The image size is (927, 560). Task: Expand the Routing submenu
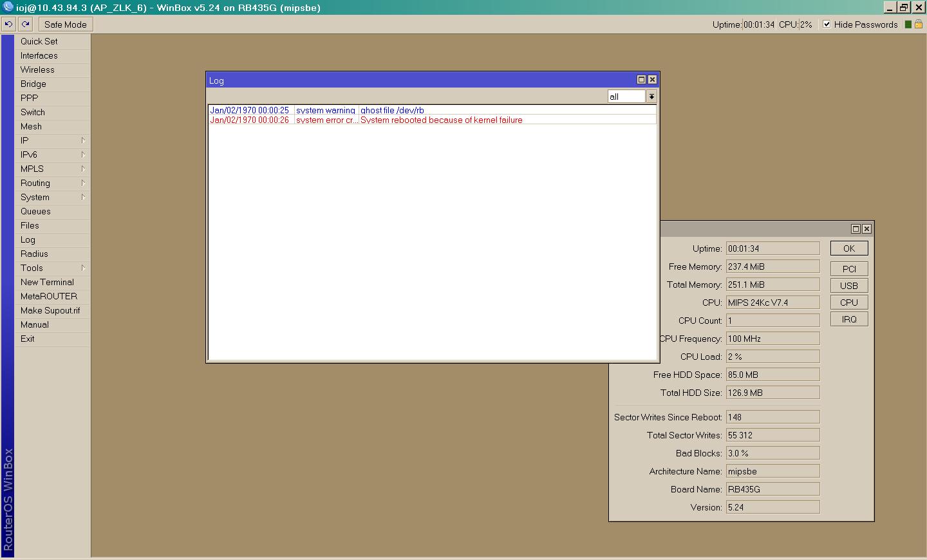83,183
